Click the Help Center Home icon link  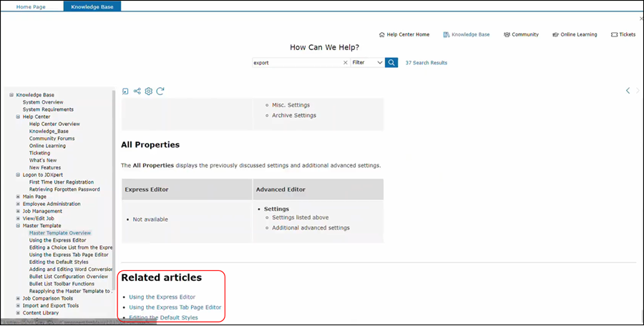coord(404,34)
